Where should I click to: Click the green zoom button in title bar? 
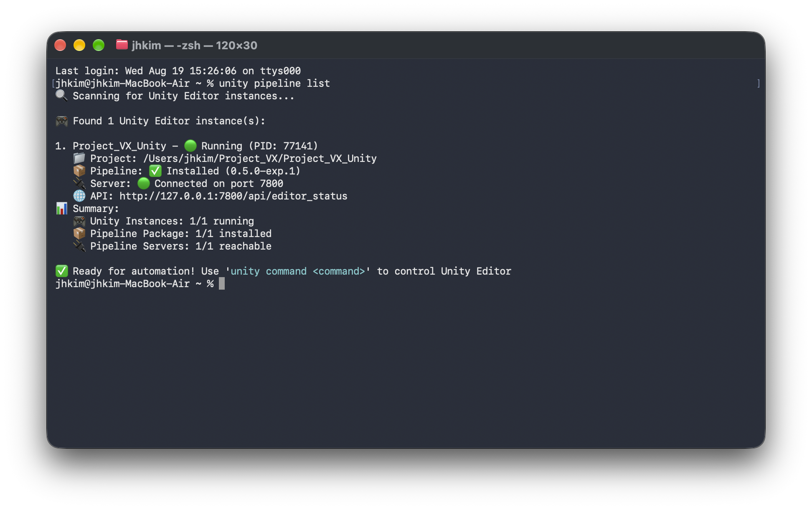coord(99,45)
